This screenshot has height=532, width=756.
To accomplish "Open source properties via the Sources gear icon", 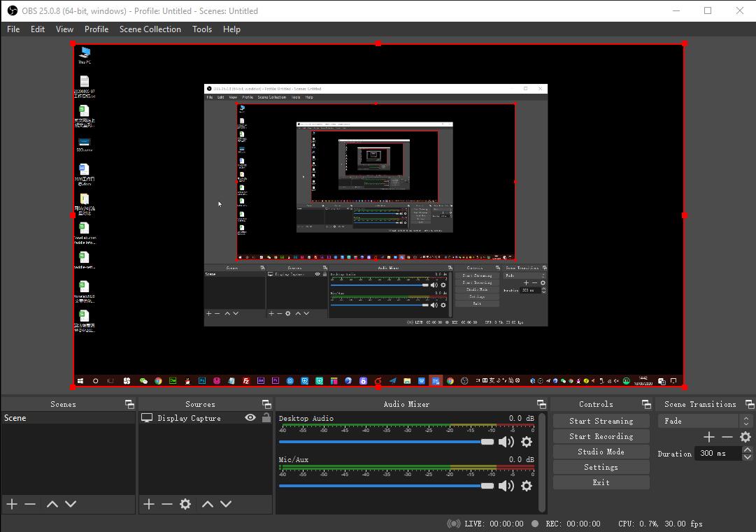I will (185, 504).
